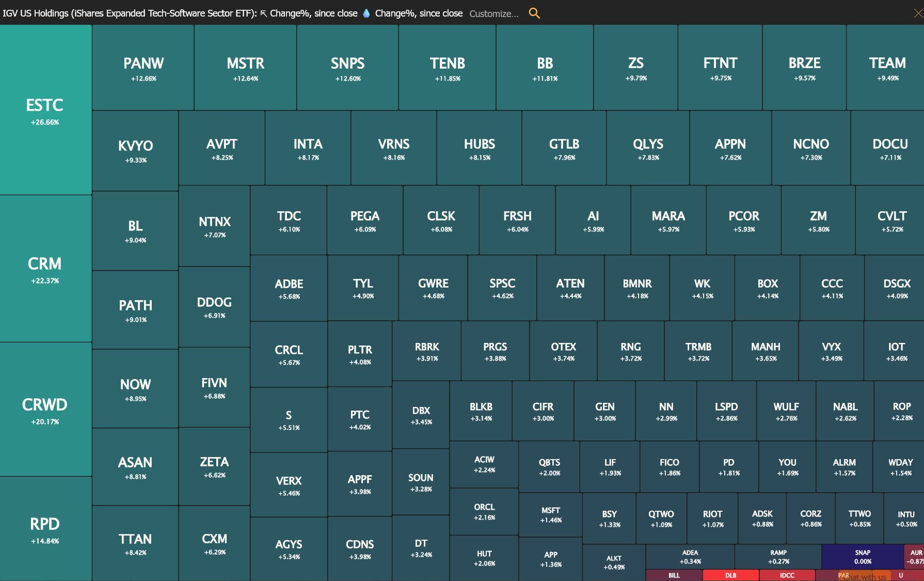Screen dimensions: 924x581
Task: Open the QBTS tile
Action: (x=549, y=466)
